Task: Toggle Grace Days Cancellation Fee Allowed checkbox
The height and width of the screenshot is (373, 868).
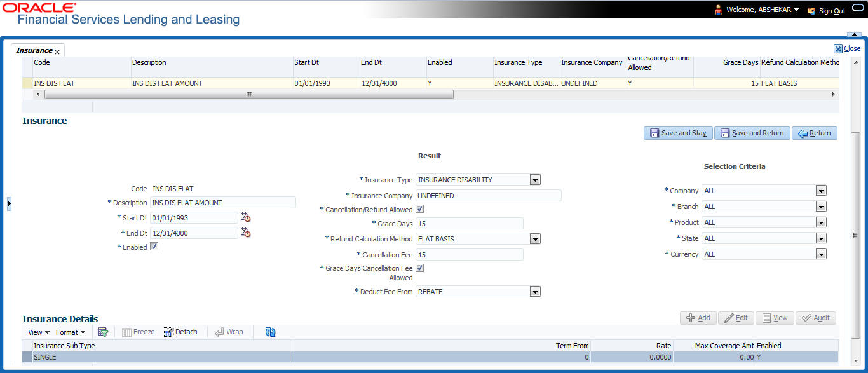Action: pos(419,268)
